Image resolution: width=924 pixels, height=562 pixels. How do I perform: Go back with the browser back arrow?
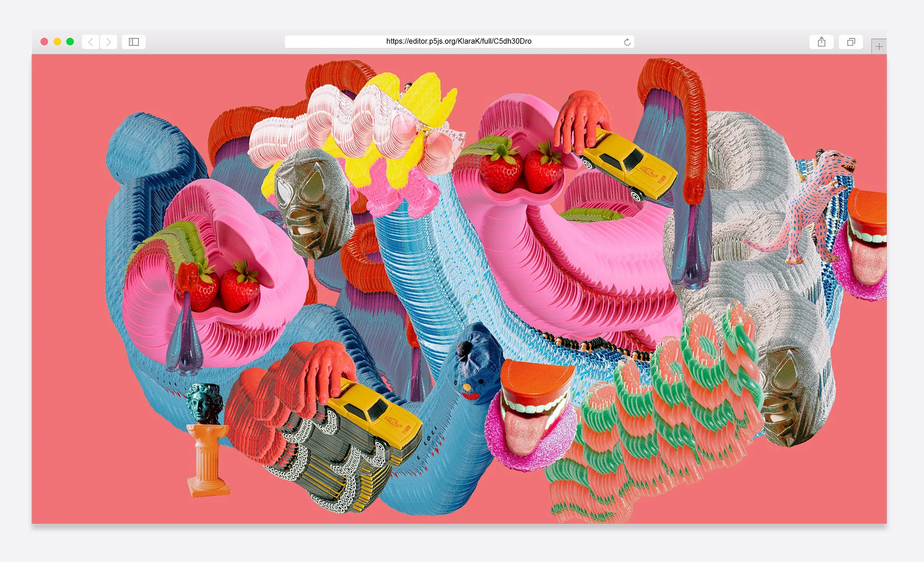[x=91, y=42]
